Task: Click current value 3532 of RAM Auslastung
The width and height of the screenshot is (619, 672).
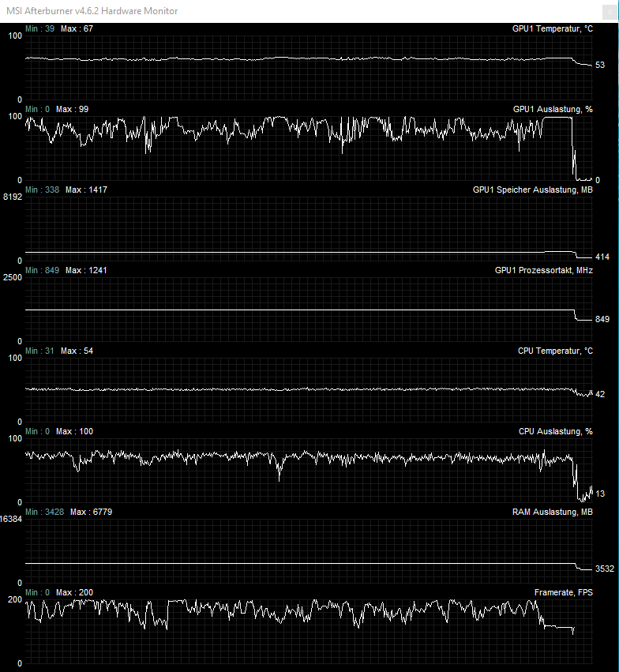Action: pos(605,569)
